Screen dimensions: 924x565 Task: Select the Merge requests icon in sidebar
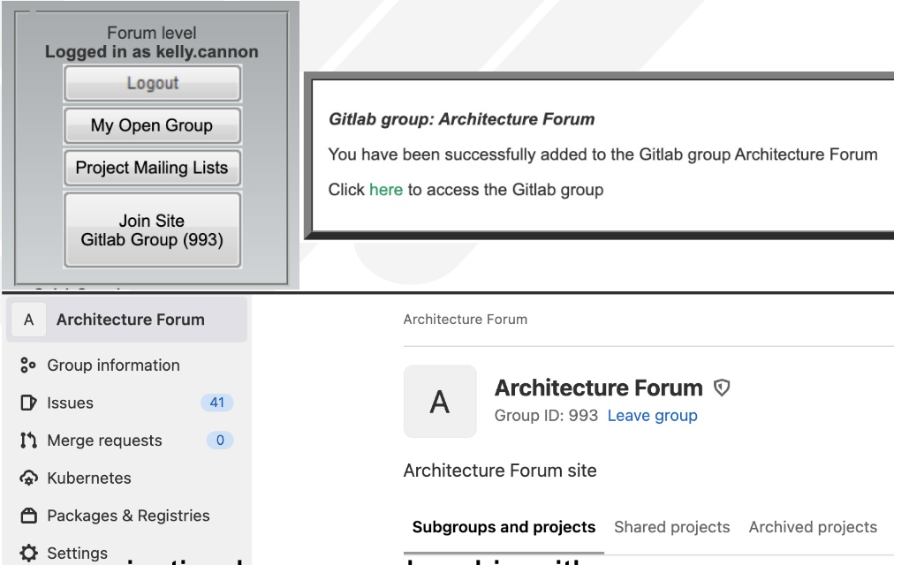tap(27, 440)
